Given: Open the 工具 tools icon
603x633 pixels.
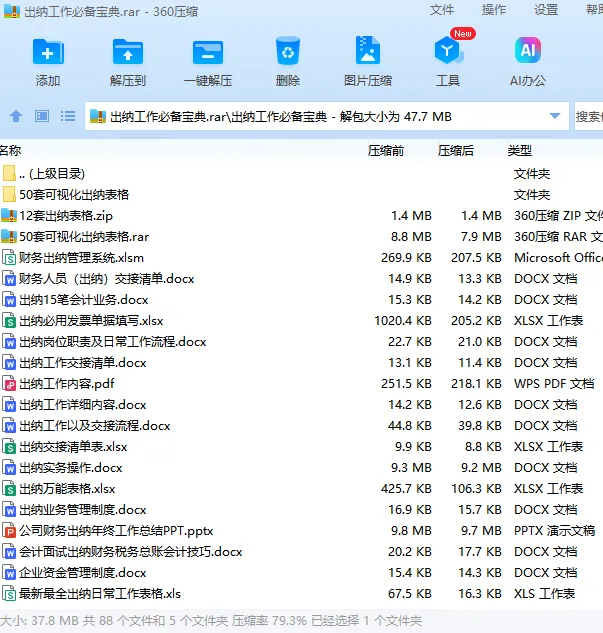Looking at the screenshot, I should point(447,51).
